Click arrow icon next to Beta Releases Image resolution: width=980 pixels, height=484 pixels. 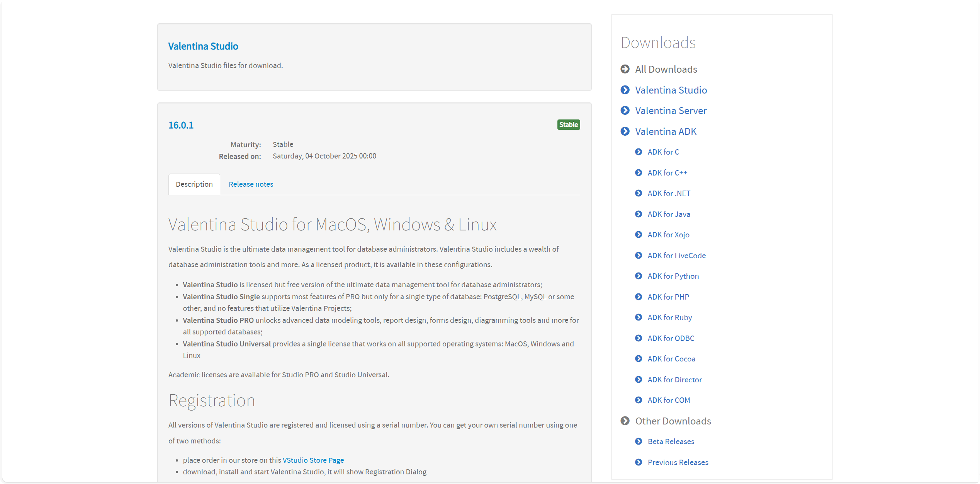tap(639, 441)
